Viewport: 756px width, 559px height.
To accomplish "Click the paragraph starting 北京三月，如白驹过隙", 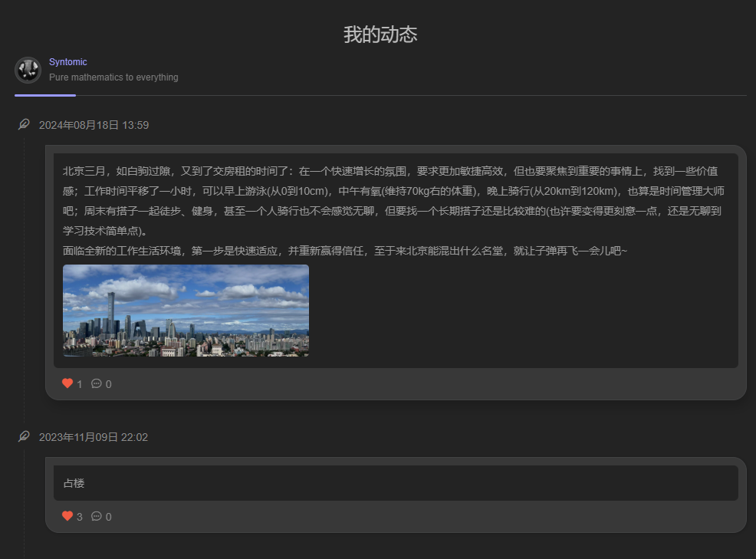I will click(393, 201).
